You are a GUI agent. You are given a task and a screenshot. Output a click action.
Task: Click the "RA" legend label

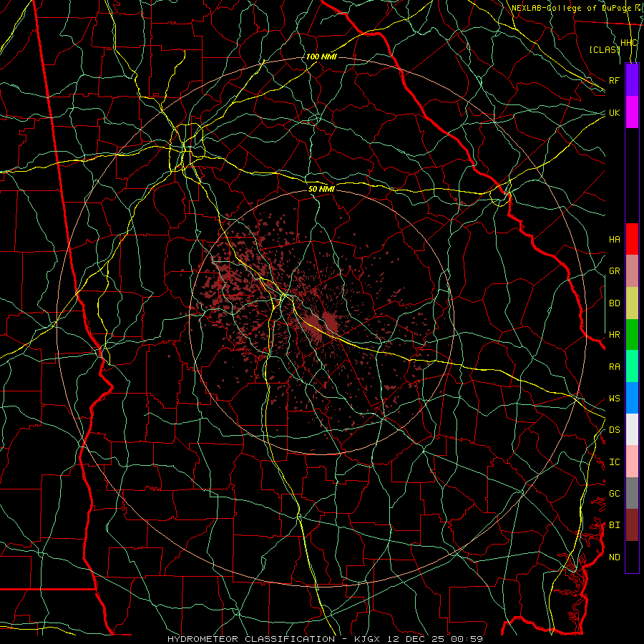click(x=615, y=367)
